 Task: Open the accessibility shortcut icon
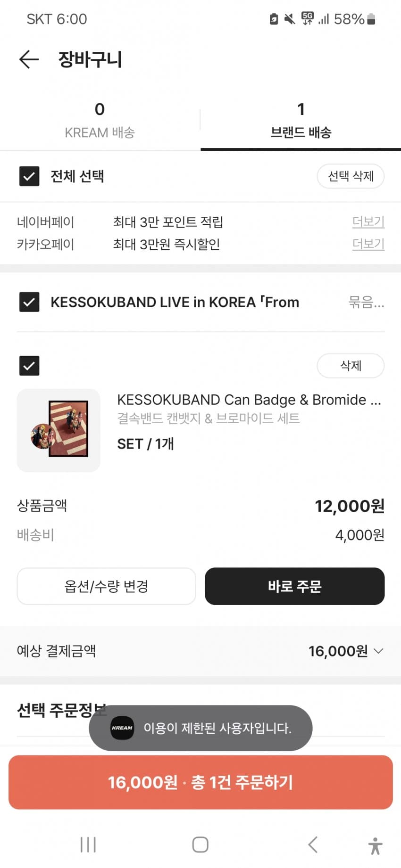coord(375,845)
